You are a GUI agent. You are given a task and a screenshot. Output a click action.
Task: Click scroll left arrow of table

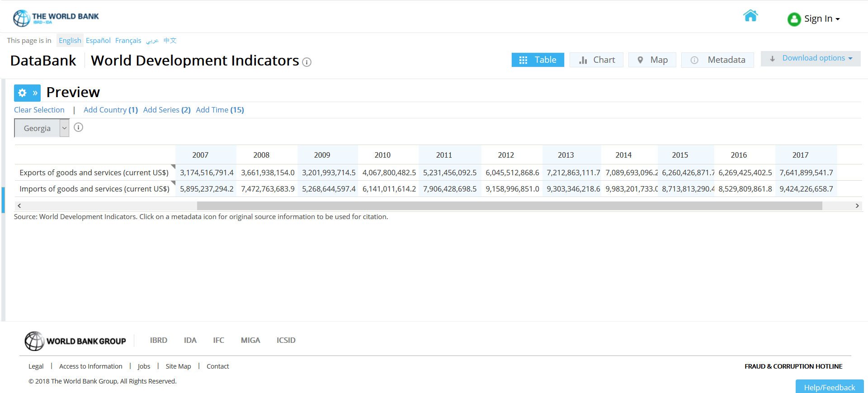[19, 206]
